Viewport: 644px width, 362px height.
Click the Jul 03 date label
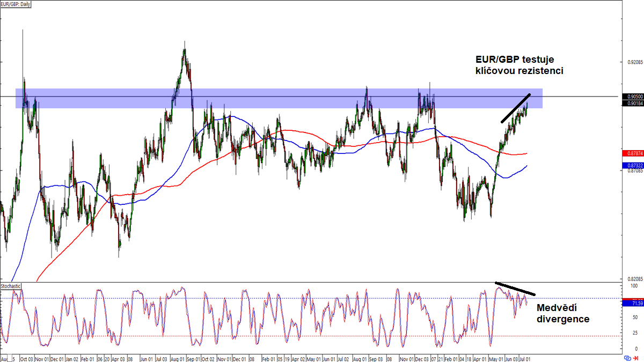(x=162, y=358)
